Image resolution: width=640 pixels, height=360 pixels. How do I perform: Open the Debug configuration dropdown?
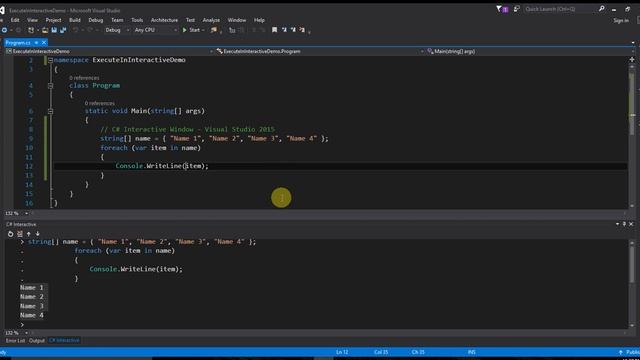[x=117, y=30]
